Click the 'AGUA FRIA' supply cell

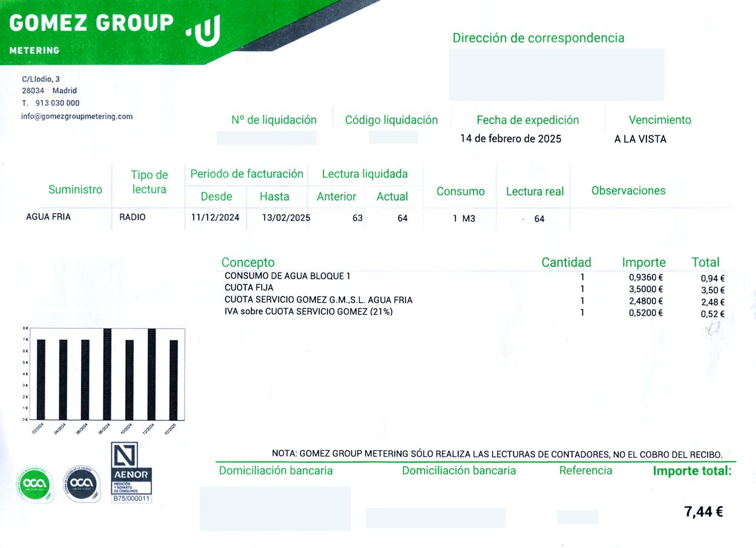48,217
